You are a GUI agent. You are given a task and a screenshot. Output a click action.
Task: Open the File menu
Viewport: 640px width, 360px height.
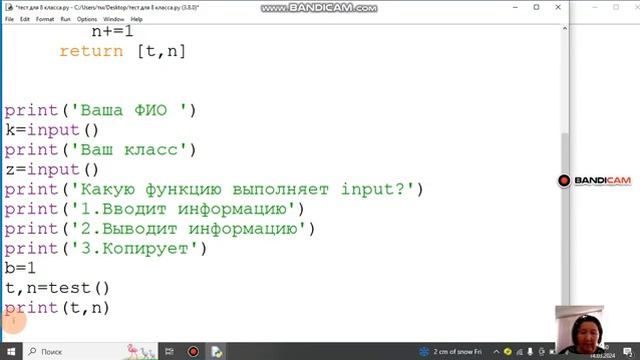(9, 19)
